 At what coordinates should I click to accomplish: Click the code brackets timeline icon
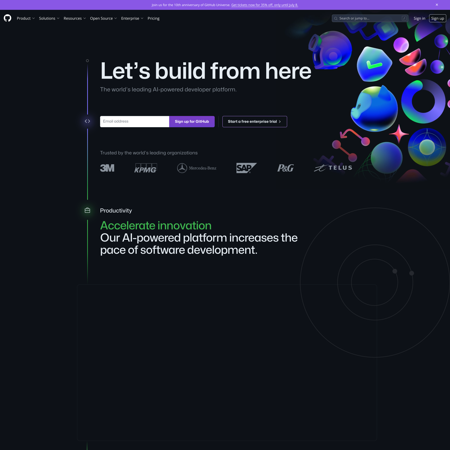pos(87,121)
